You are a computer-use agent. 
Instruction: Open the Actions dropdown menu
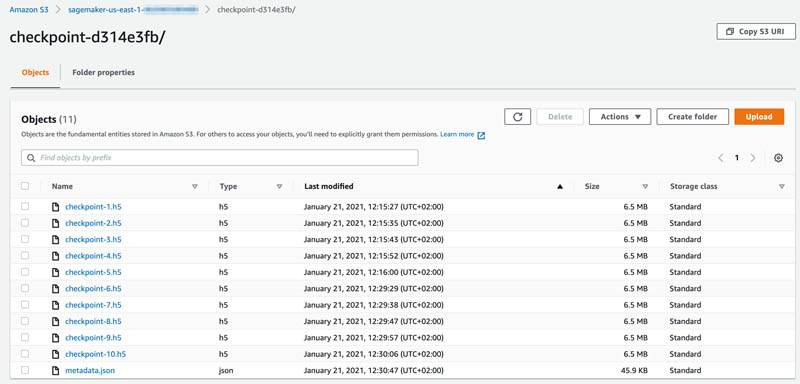coord(620,117)
